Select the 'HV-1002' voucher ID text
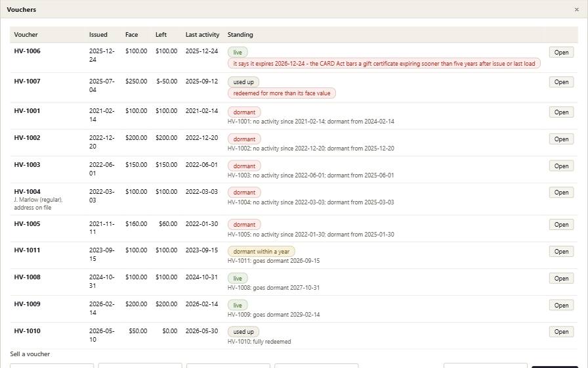This screenshot has height=368, width=588. (27, 138)
